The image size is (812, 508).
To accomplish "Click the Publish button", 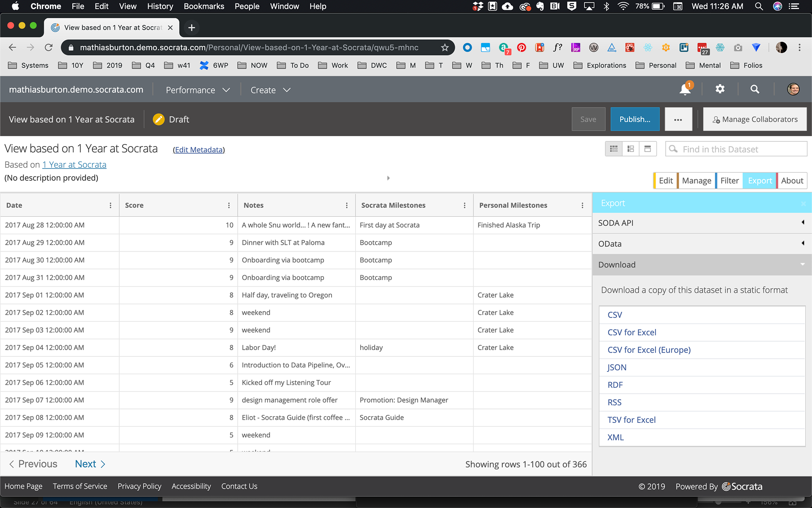I will pyautogui.click(x=635, y=119).
